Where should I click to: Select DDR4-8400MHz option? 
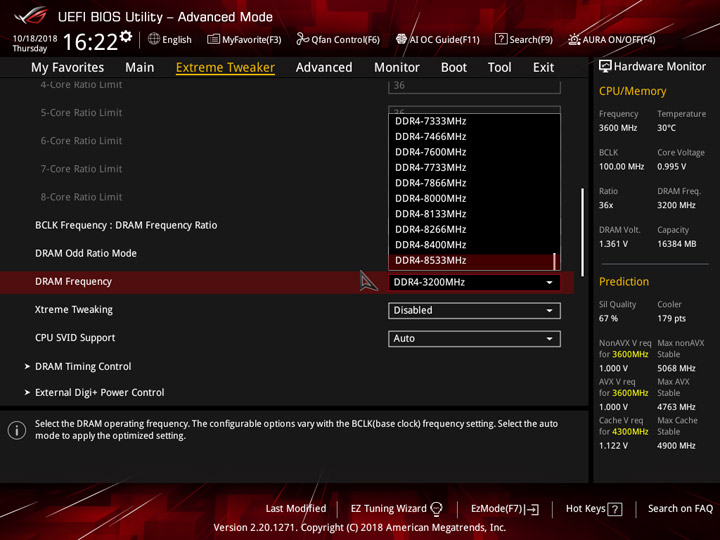(474, 245)
